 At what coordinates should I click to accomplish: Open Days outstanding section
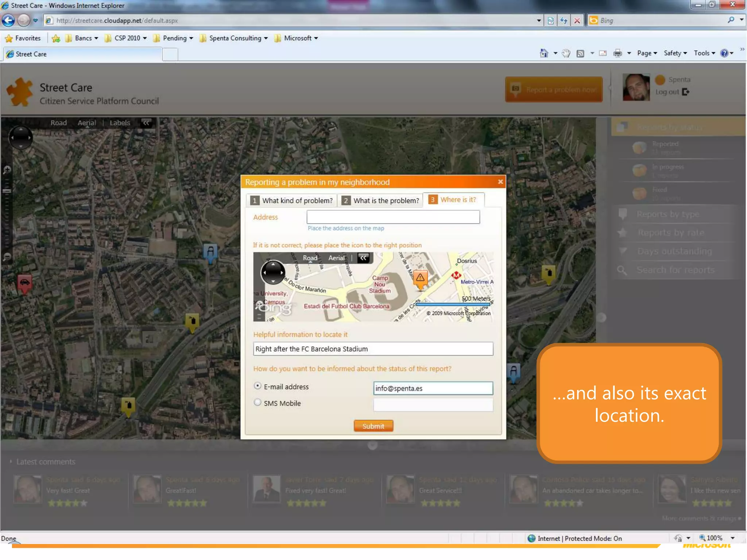(674, 252)
